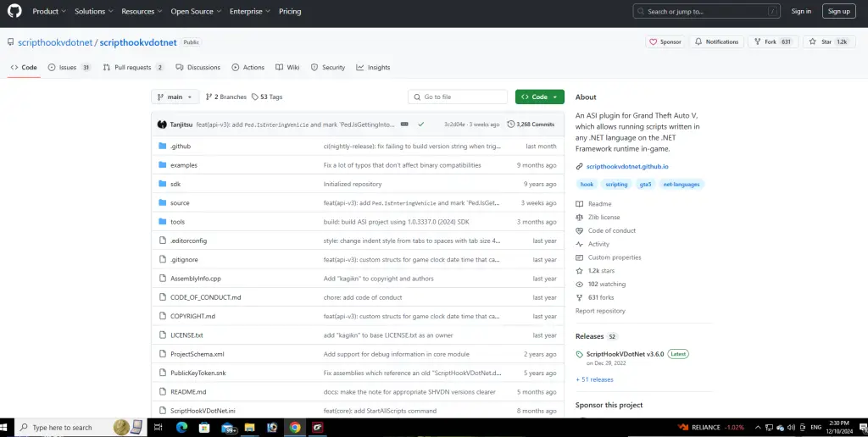Open the commit history 3,268 Commits

531,124
